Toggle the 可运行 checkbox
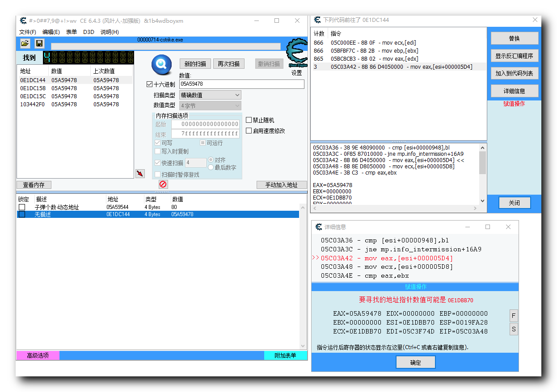 pyautogui.click(x=203, y=143)
